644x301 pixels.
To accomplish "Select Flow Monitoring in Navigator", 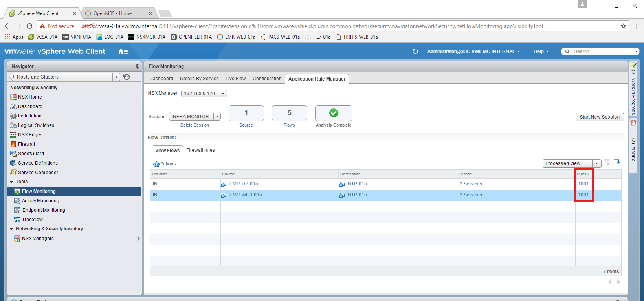I will (x=74, y=191).
